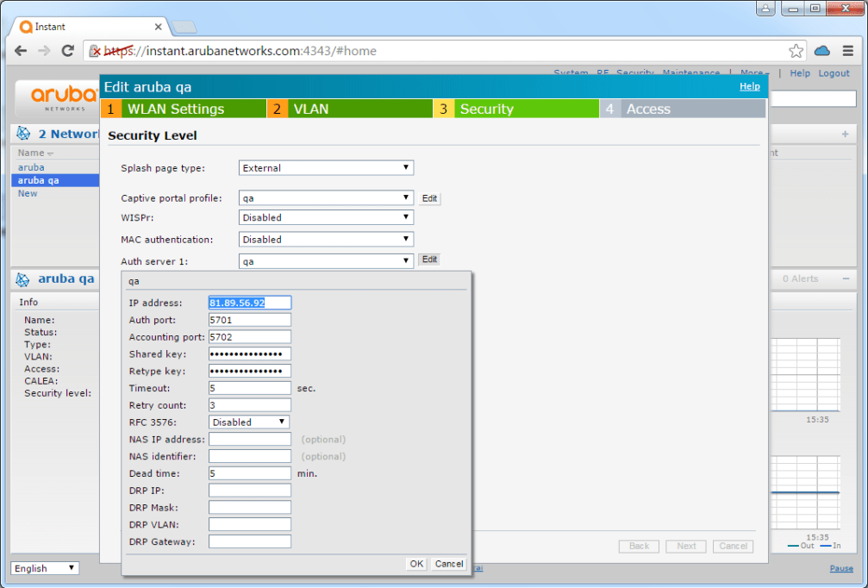Click the cloud icon in the browser toolbar
868x588 pixels.
click(x=821, y=51)
